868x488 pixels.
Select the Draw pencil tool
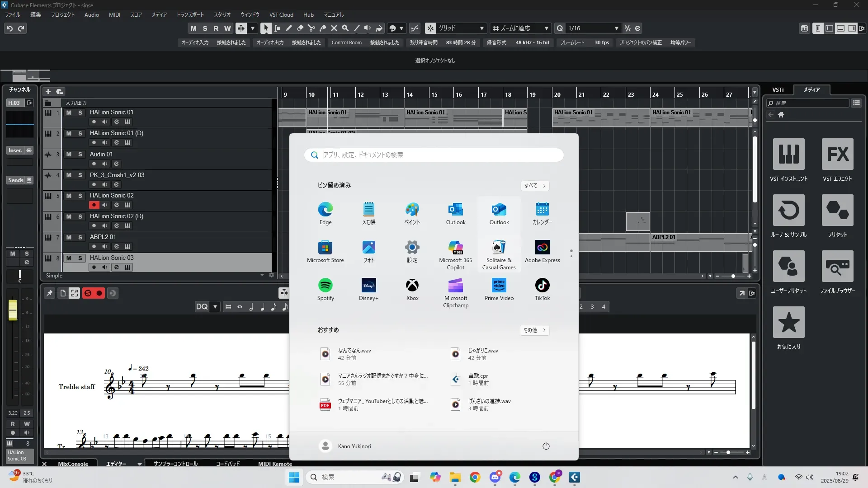pos(288,28)
